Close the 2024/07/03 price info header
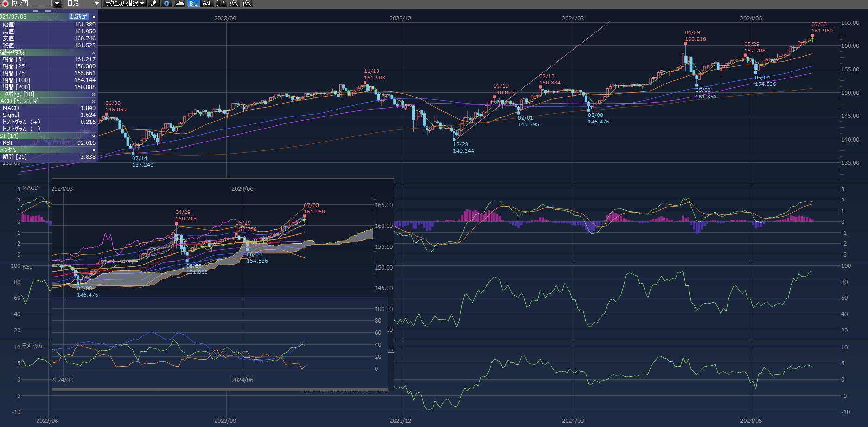Screen dimensions: 868x427 click(x=94, y=17)
